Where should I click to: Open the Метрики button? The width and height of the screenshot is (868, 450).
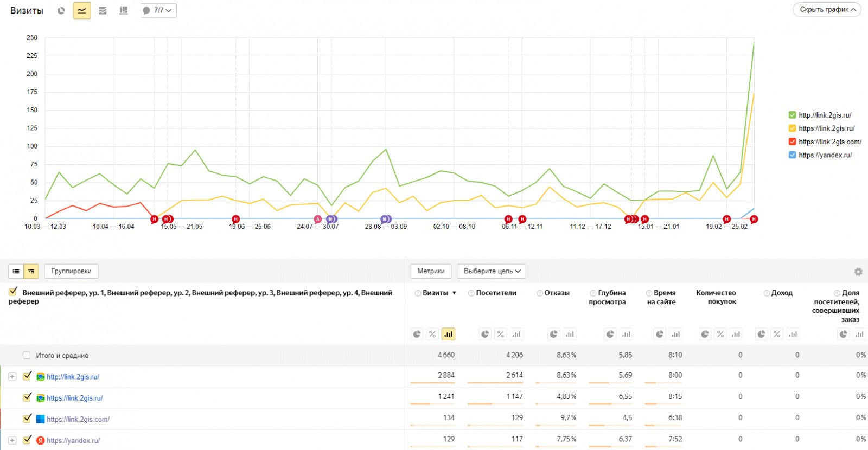[431, 271]
